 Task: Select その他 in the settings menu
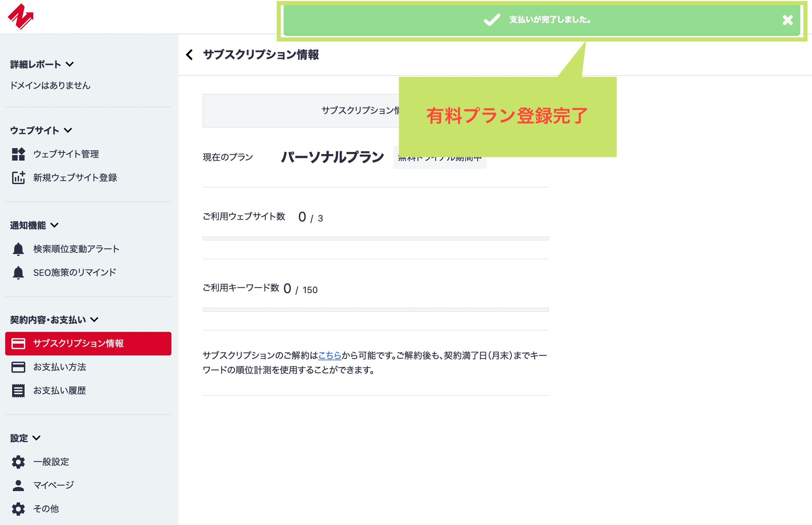[x=46, y=509]
